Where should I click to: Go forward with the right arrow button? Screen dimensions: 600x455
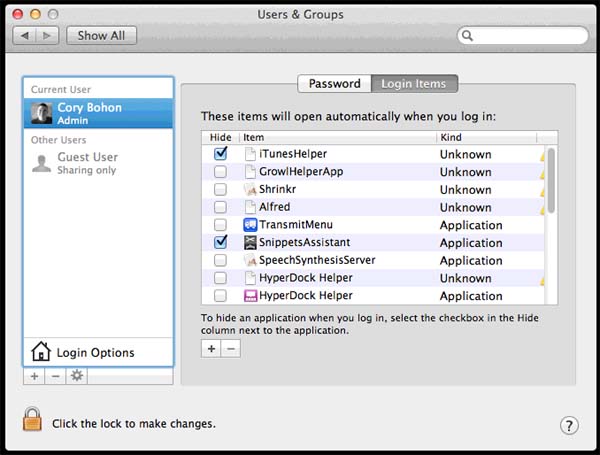point(47,36)
